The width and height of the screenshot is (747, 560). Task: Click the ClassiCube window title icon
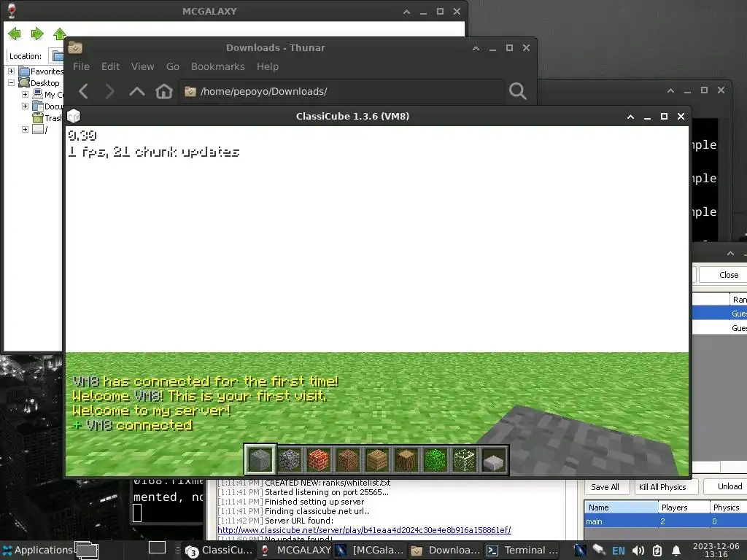[x=74, y=116]
